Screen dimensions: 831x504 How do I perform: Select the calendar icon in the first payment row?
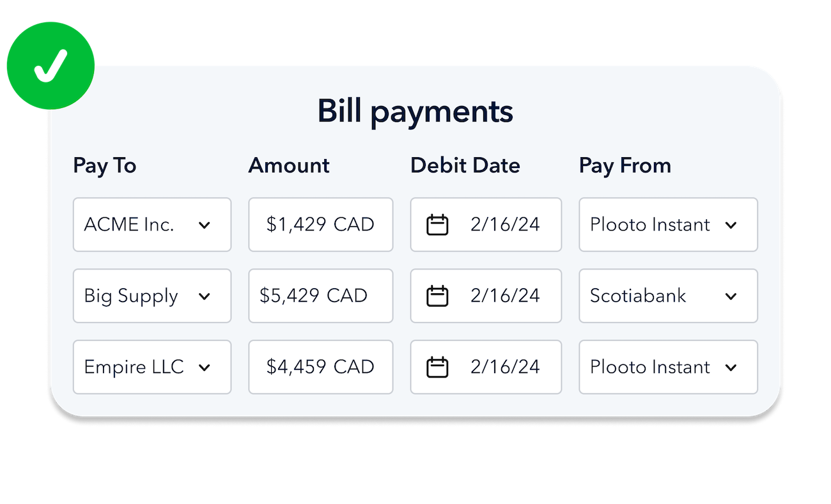[x=438, y=225]
